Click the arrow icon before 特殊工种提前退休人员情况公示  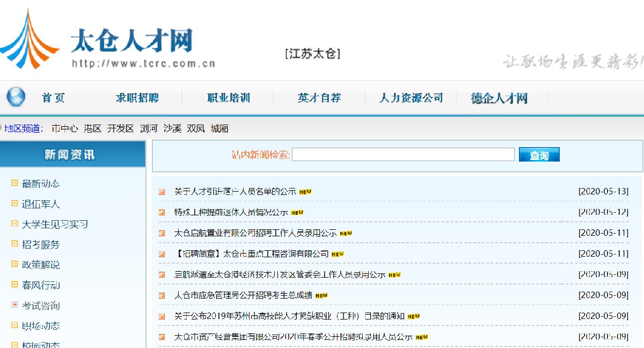pyautogui.click(x=162, y=213)
